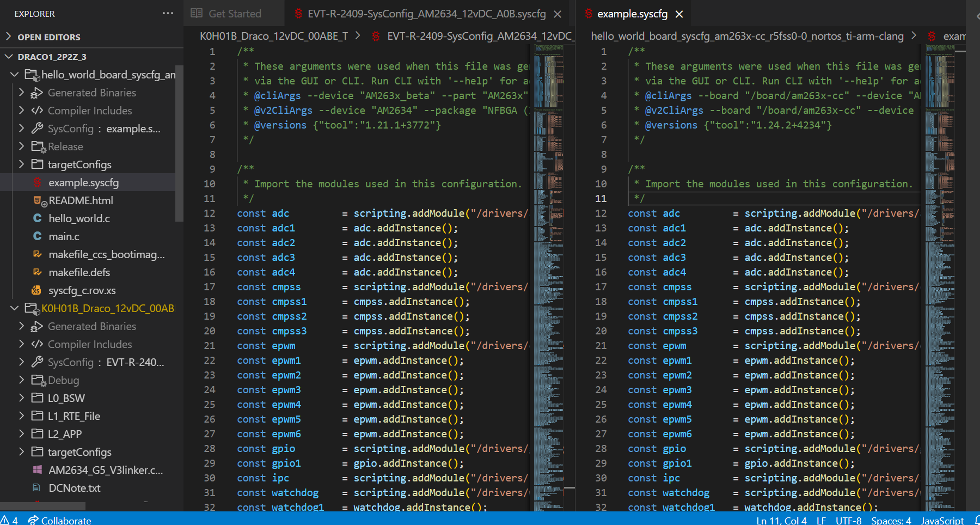The image size is (980, 525).
Task: Click the main.c C file icon
Action: (x=37, y=236)
